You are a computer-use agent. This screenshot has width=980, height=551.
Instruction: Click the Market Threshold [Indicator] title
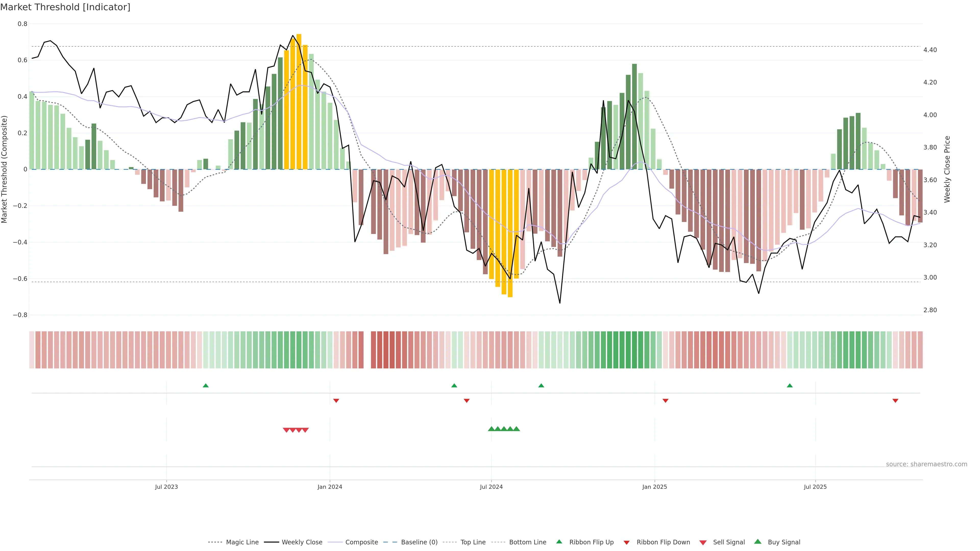click(x=65, y=7)
